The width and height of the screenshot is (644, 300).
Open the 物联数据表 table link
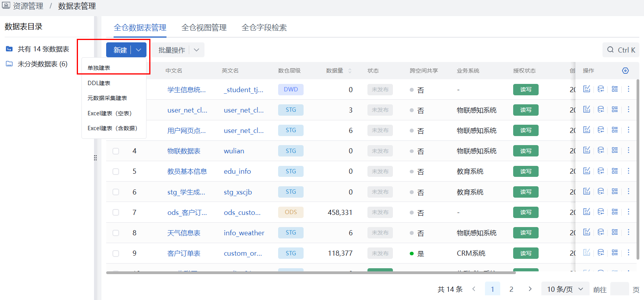tap(184, 151)
